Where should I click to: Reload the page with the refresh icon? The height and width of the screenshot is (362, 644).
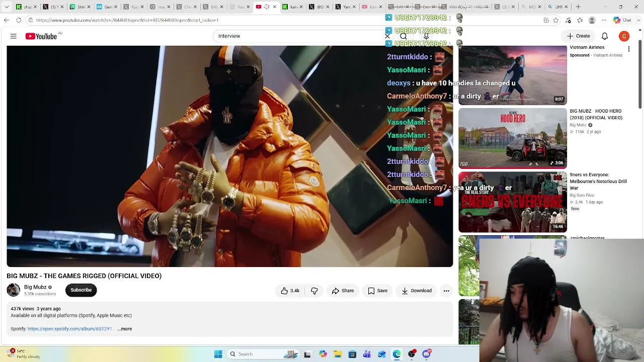pyautogui.click(x=19, y=20)
